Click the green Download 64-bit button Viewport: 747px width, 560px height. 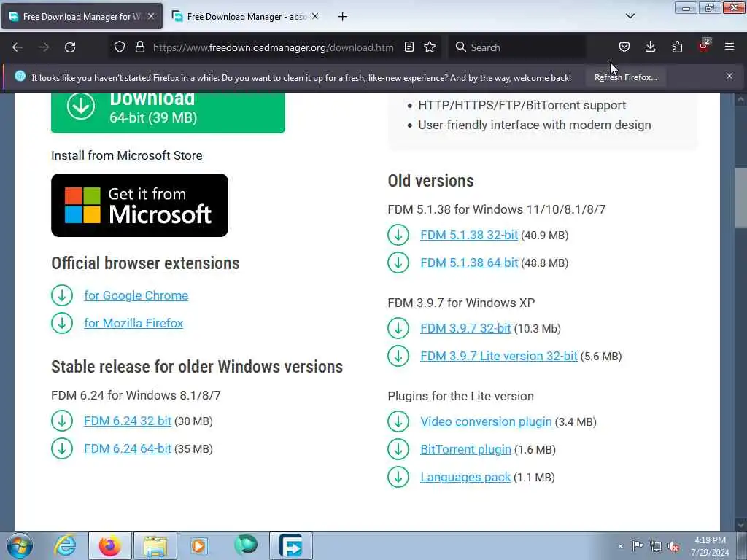coord(168,112)
